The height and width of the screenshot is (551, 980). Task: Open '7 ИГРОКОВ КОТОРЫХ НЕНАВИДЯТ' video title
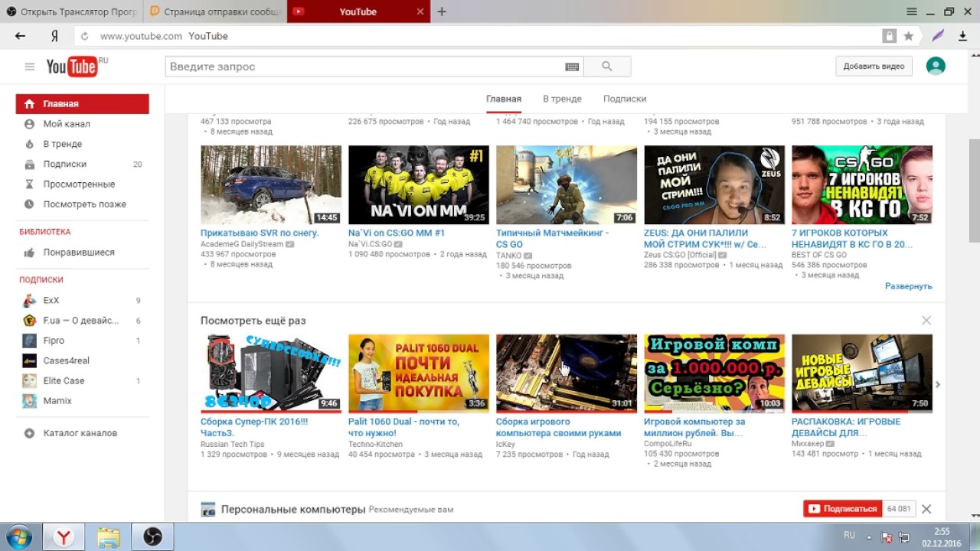click(852, 238)
